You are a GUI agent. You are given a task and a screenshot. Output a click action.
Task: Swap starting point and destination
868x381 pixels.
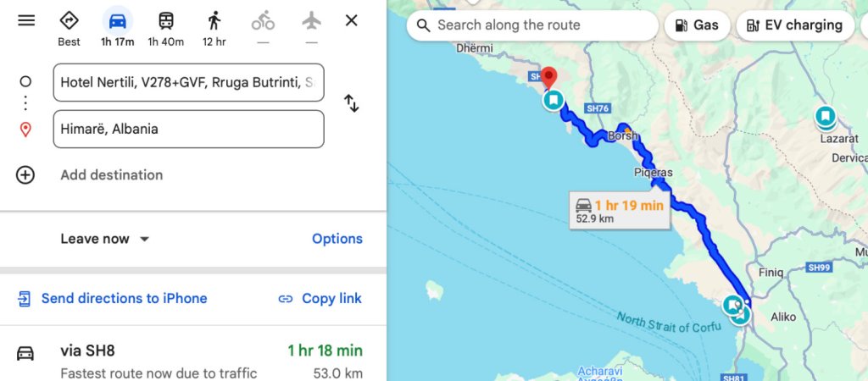click(x=351, y=103)
